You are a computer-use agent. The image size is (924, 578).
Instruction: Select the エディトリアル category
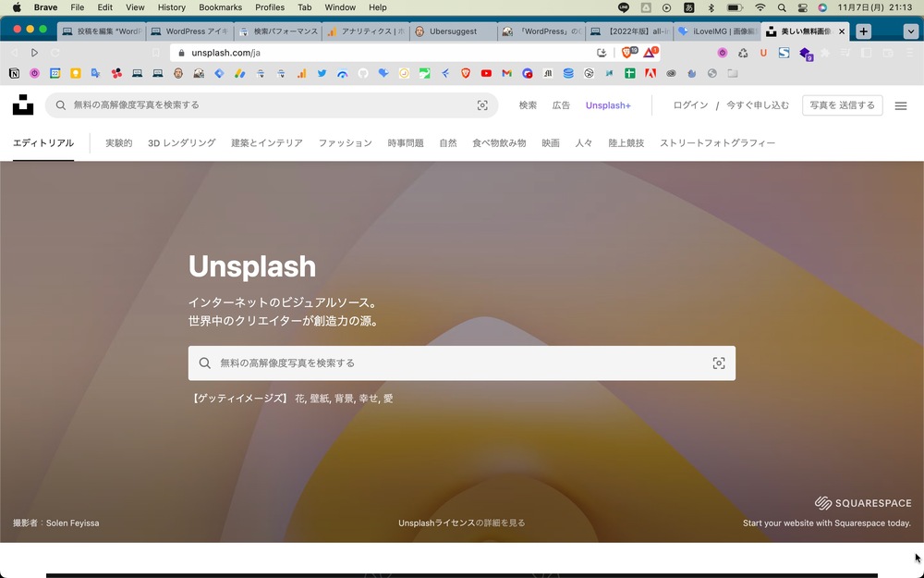click(x=43, y=142)
